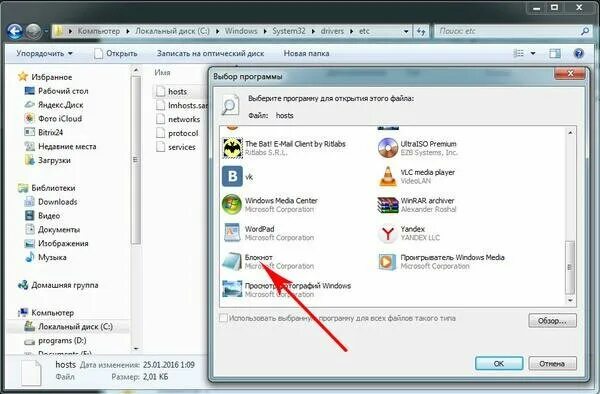This screenshot has height=394, width=600.
Task: Enable use selected program for all files checkbox
Action: click(223, 318)
